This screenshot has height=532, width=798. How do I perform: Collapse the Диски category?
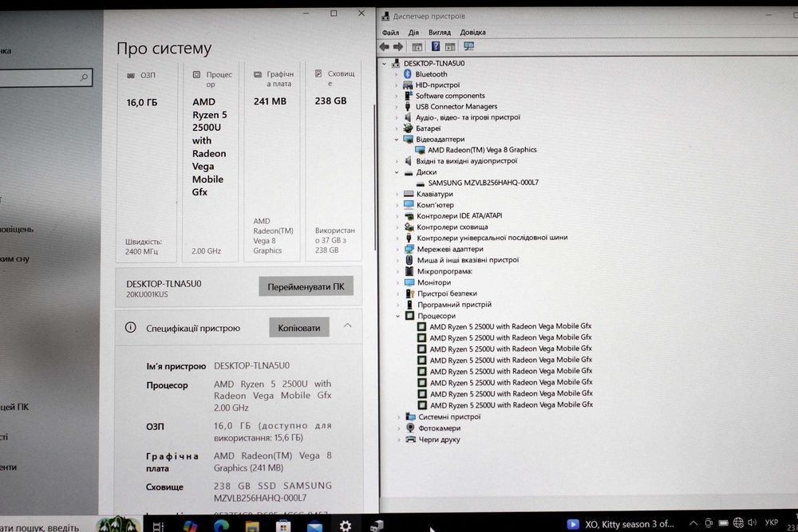397,172
